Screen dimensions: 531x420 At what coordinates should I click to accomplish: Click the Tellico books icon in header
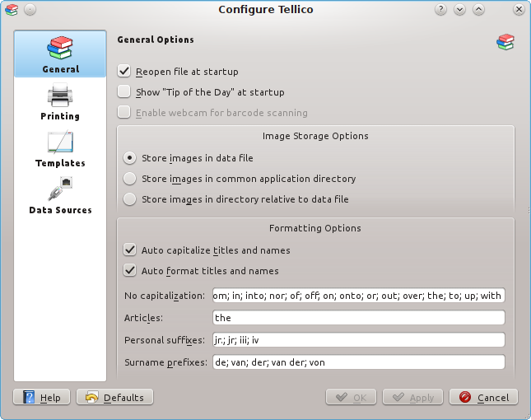click(505, 42)
